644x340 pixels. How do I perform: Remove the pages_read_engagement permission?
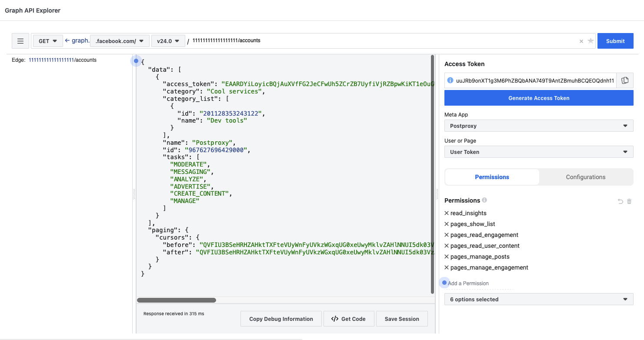click(446, 235)
